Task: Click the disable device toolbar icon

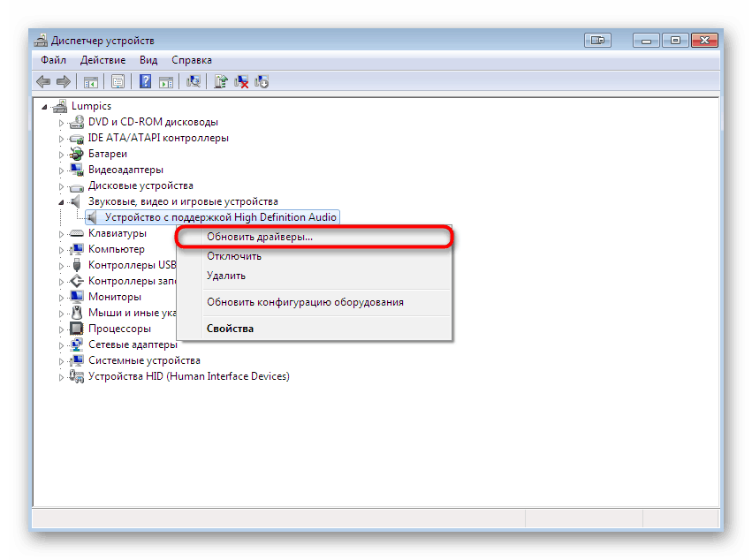Action: [x=262, y=82]
